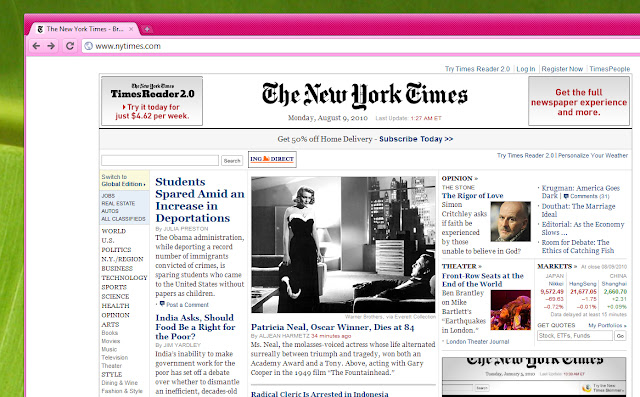Click the Log In link
Image resolution: width=640 pixels, height=397 pixels.
tap(525, 69)
